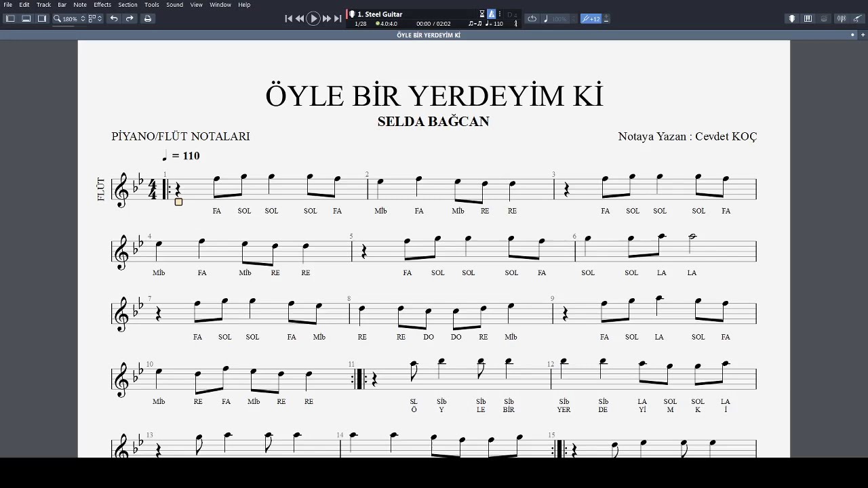
Task: Click the undo arrow icon
Action: (x=114, y=18)
